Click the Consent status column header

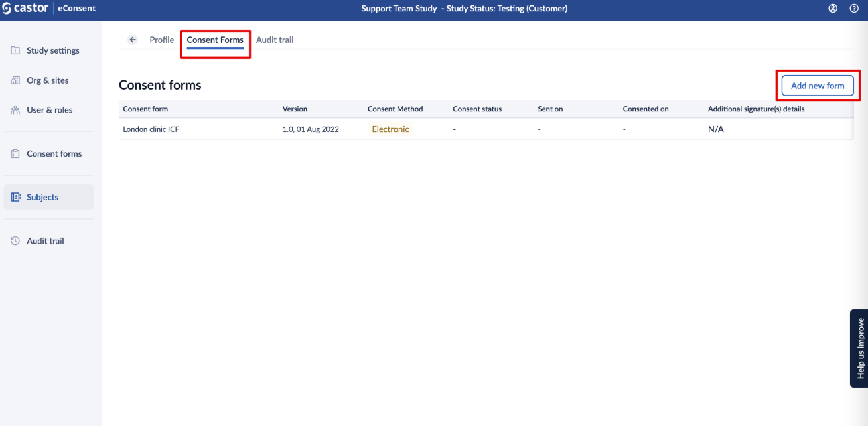pos(477,109)
